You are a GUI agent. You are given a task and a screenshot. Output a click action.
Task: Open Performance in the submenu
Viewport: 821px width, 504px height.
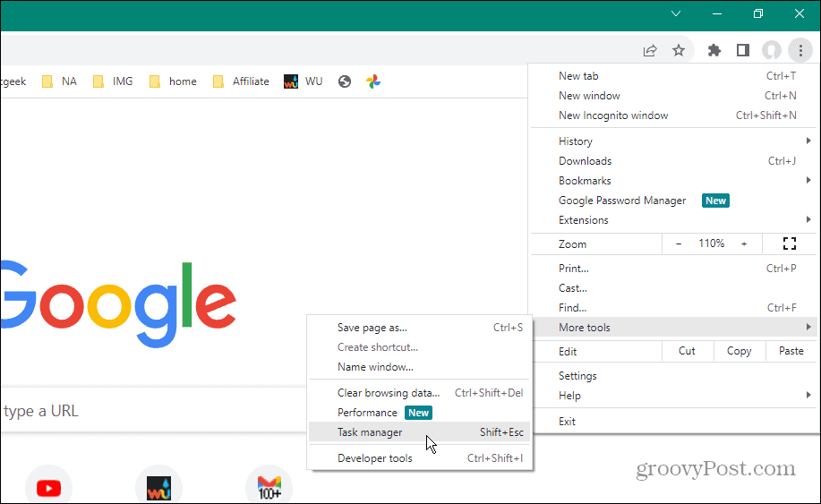pos(419,413)
